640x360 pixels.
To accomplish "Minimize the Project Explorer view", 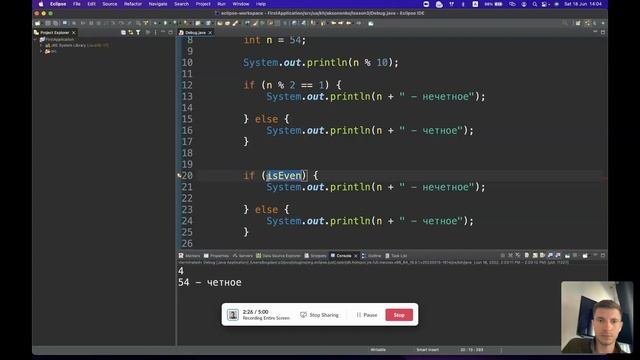I will [163, 32].
